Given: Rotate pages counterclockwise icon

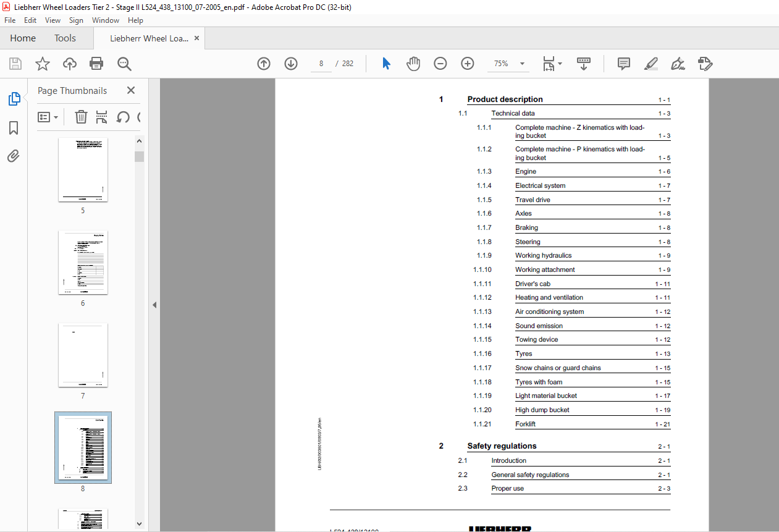Looking at the screenshot, I should click(x=123, y=117).
